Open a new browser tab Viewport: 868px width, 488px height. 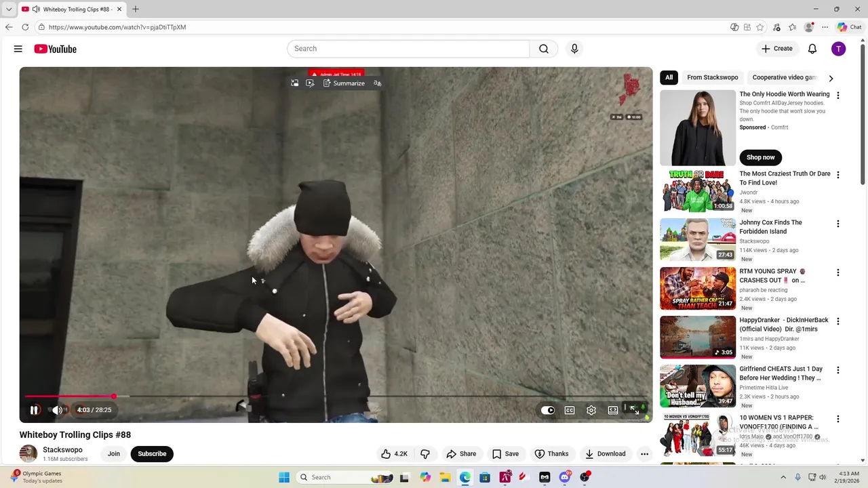(136, 9)
